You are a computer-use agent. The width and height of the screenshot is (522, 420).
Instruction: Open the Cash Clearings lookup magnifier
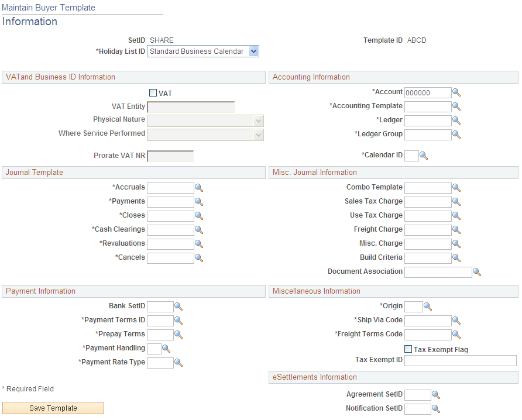199,229
